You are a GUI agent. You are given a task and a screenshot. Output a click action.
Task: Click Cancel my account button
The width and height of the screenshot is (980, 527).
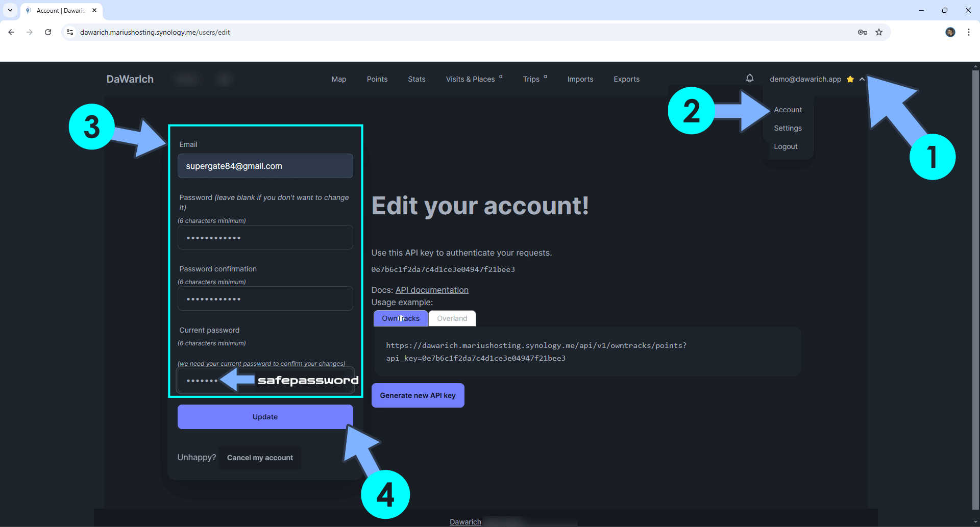[x=260, y=458]
